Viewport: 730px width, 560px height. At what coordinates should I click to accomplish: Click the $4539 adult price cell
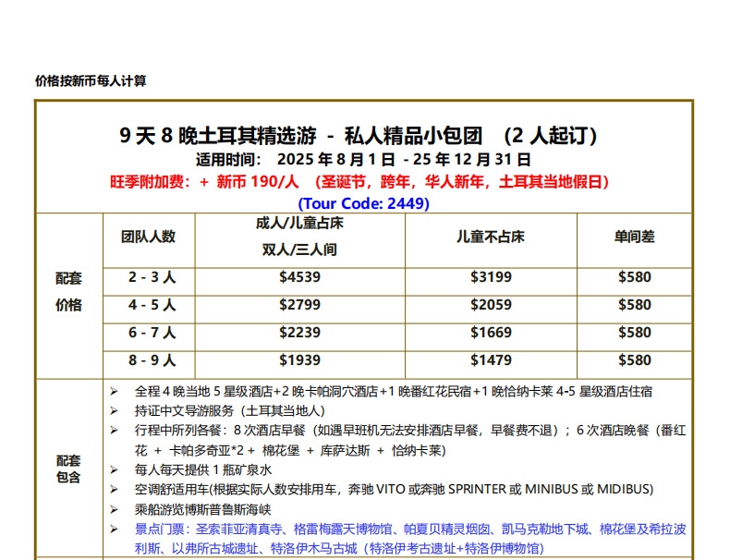(x=299, y=277)
